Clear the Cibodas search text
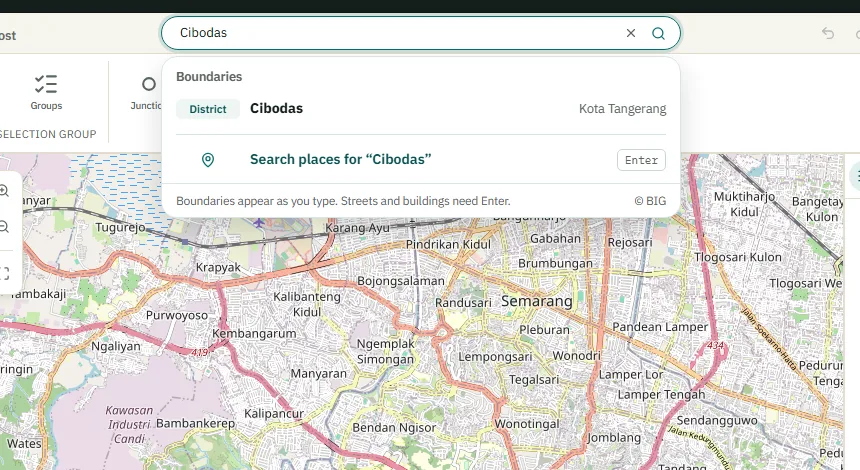 pos(631,33)
